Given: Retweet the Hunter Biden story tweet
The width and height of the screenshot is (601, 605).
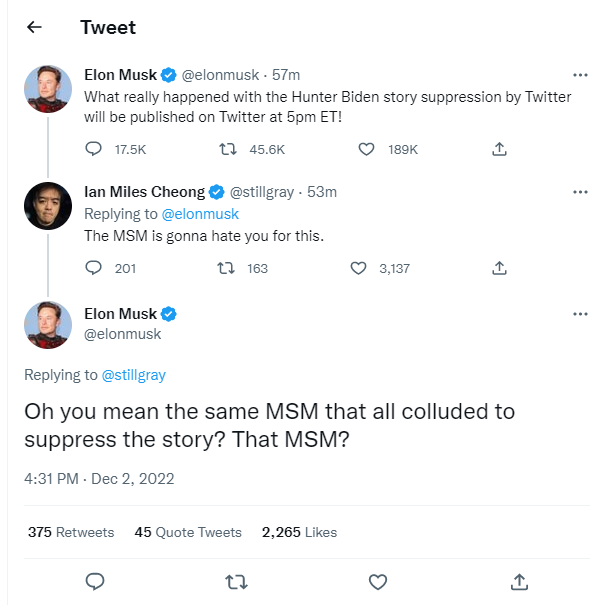Looking at the screenshot, I should [x=227, y=149].
